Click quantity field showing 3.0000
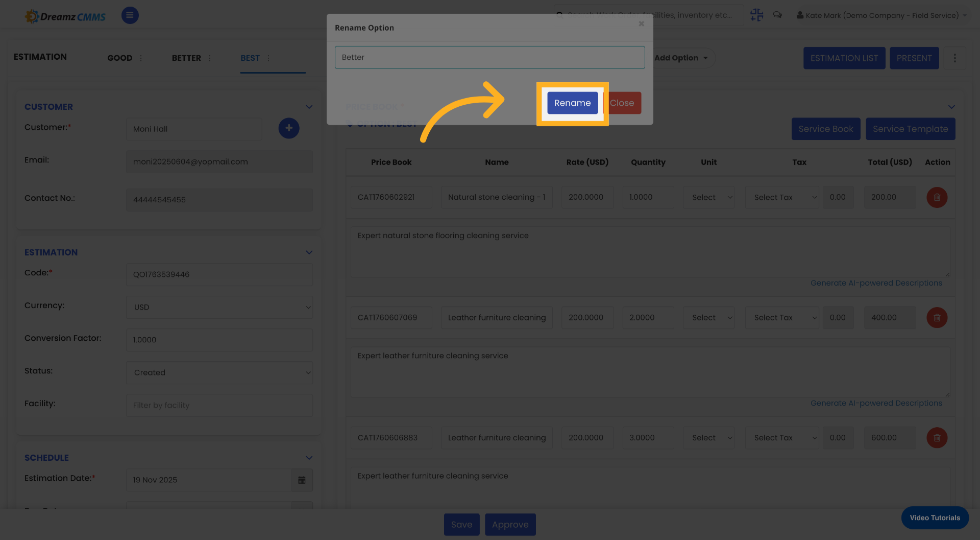 pyautogui.click(x=648, y=438)
